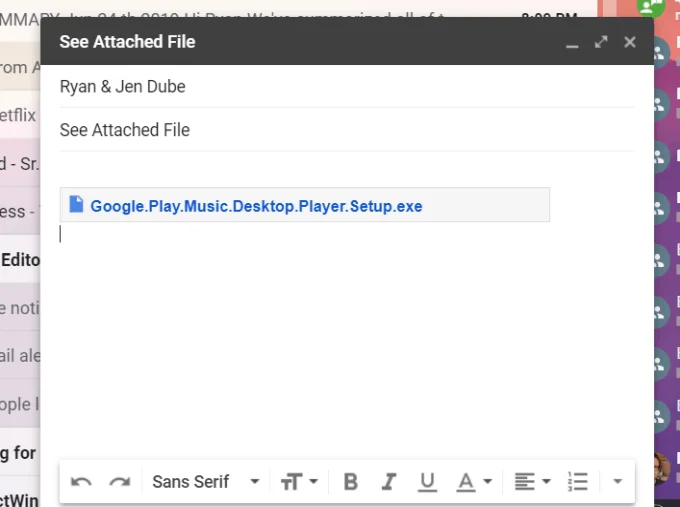The height and width of the screenshot is (507, 680).
Task: Open the green Hangouts chat icon
Action: pyautogui.click(x=651, y=7)
